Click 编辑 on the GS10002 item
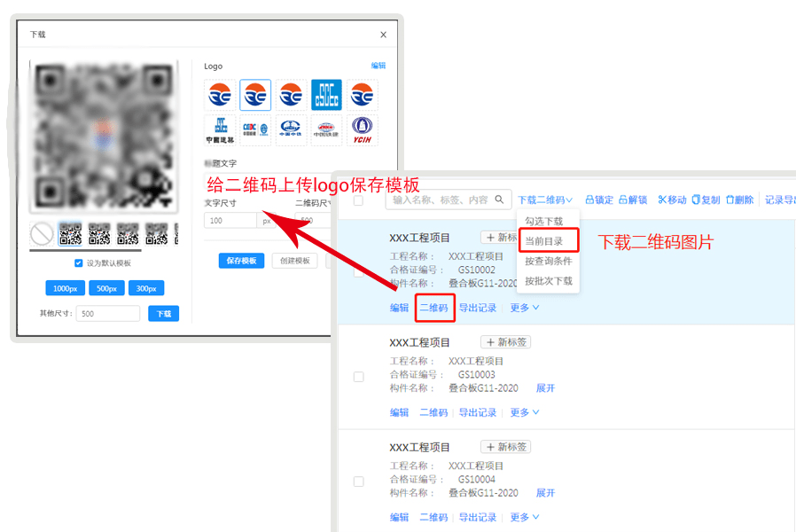 click(x=399, y=308)
